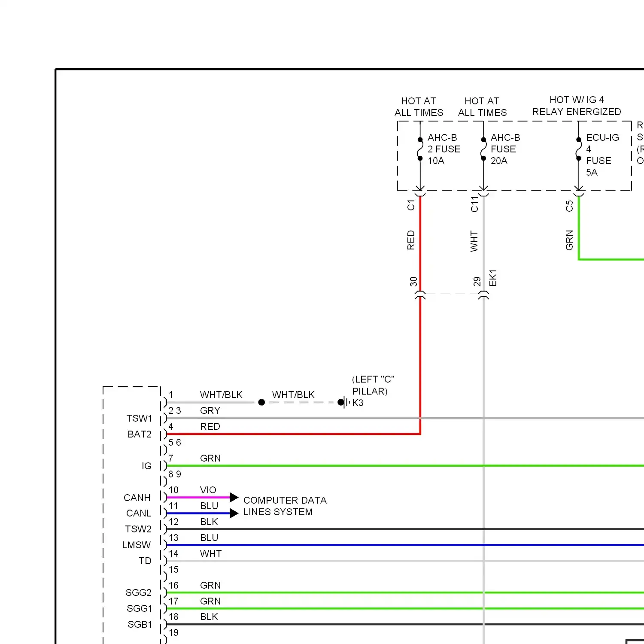The image size is (644, 644).
Task: Select the LMSW terminal label
Action: 136,545
